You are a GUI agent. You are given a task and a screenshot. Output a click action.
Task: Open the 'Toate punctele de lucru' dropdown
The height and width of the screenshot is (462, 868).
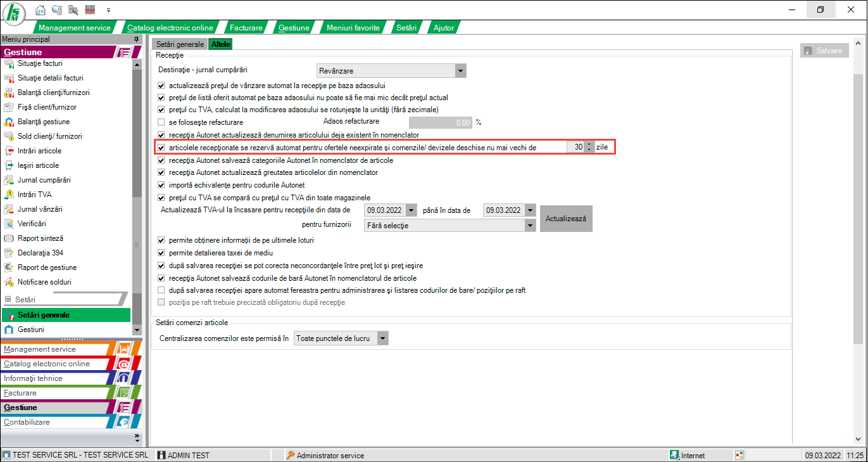point(382,338)
